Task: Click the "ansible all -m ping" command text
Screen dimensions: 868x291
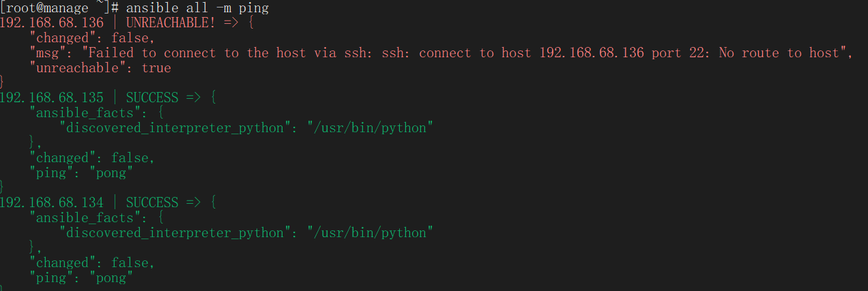Action: [x=197, y=8]
